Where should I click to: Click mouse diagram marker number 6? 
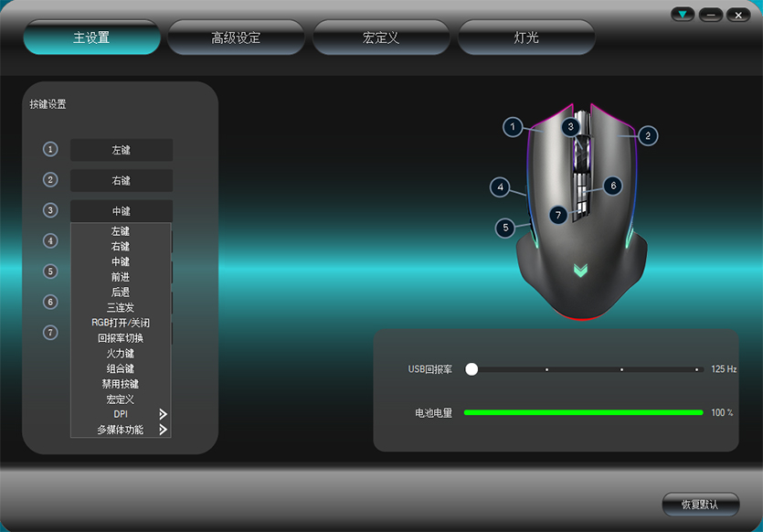[612, 186]
